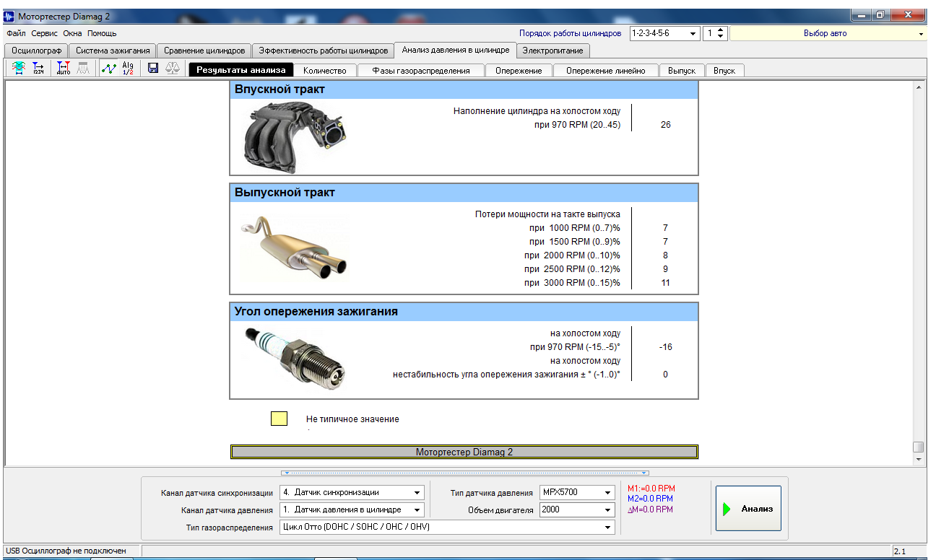The width and height of the screenshot is (936, 560).
Task: Click the 1234 cylinder marker icon
Action: [x=38, y=69]
